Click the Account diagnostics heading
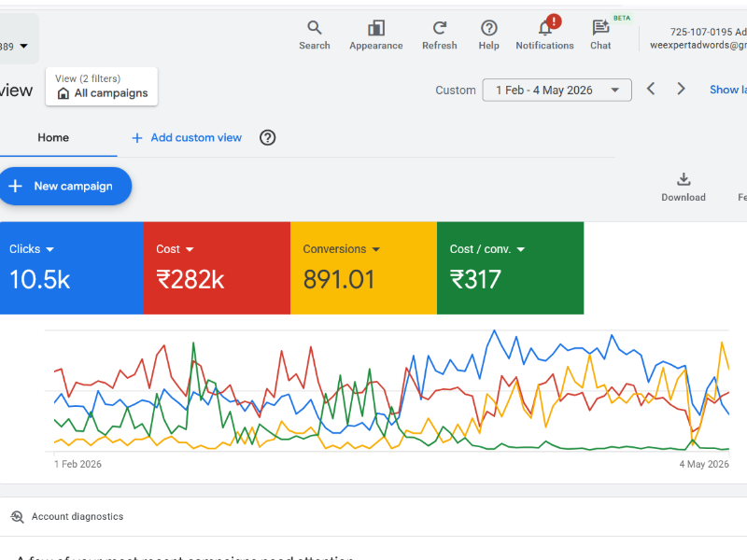The width and height of the screenshot is (747, 560). 78,517
